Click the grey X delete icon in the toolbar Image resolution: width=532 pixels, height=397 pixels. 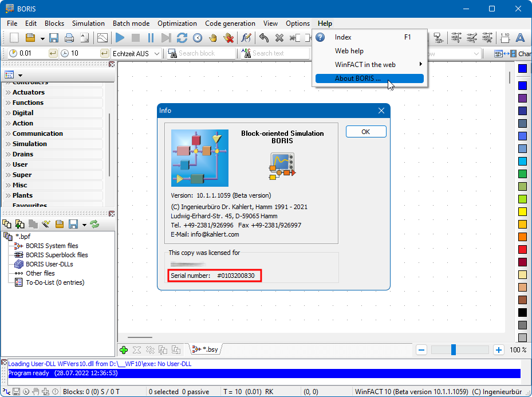click(279, 38)
